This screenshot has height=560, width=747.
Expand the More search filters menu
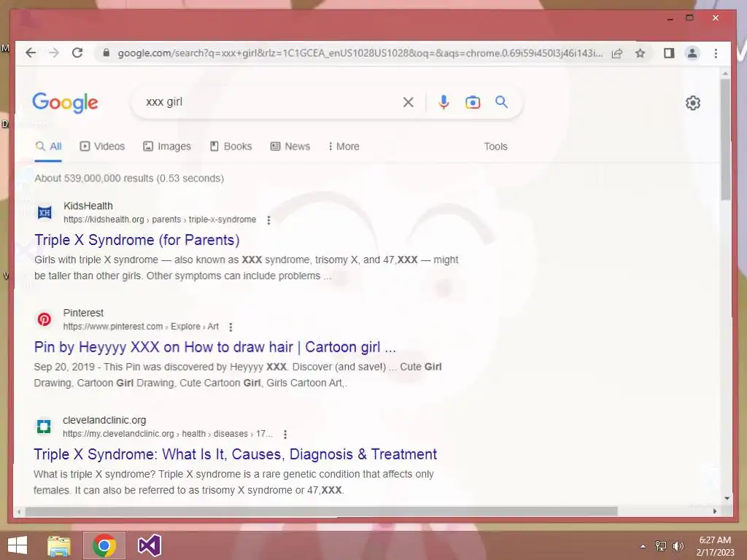pyautogui.click(x=344, y=146)
